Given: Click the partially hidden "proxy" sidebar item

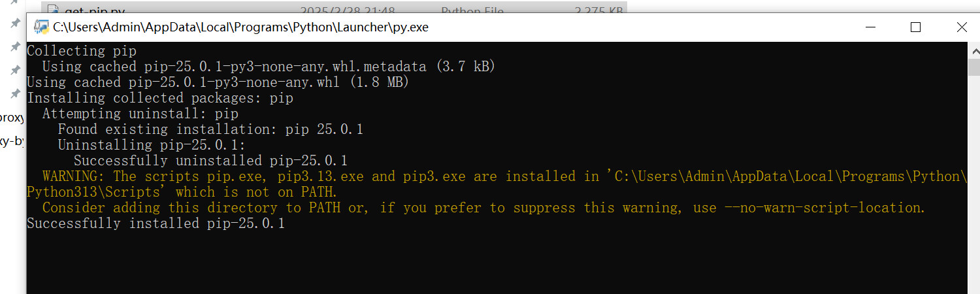Looking at the screenshot, I should pyautogui.click(x=12, y=118).
